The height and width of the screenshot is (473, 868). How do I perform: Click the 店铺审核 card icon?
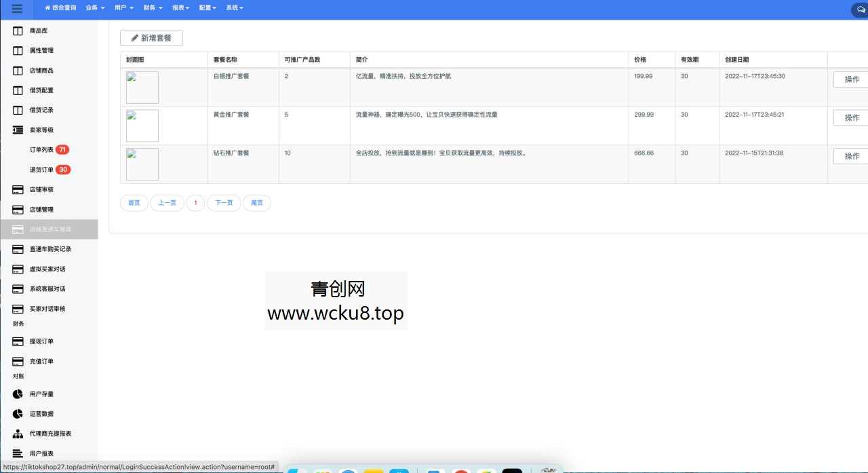(17, 189)
